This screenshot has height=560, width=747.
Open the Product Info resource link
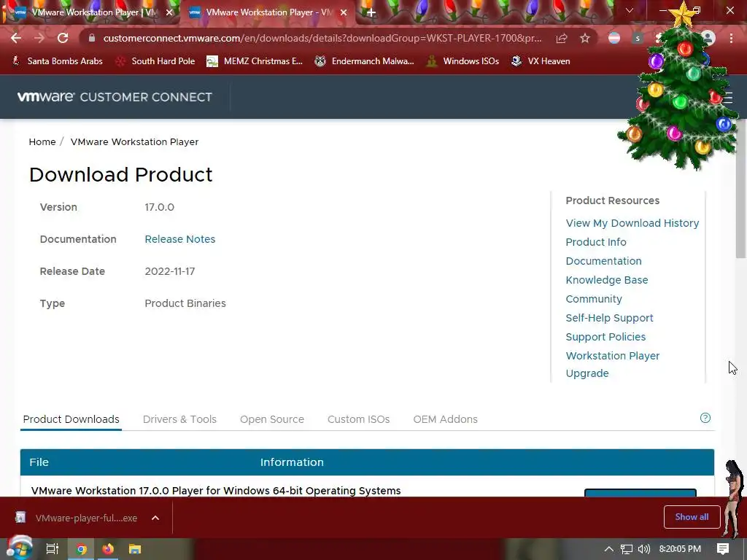[596, 242]
